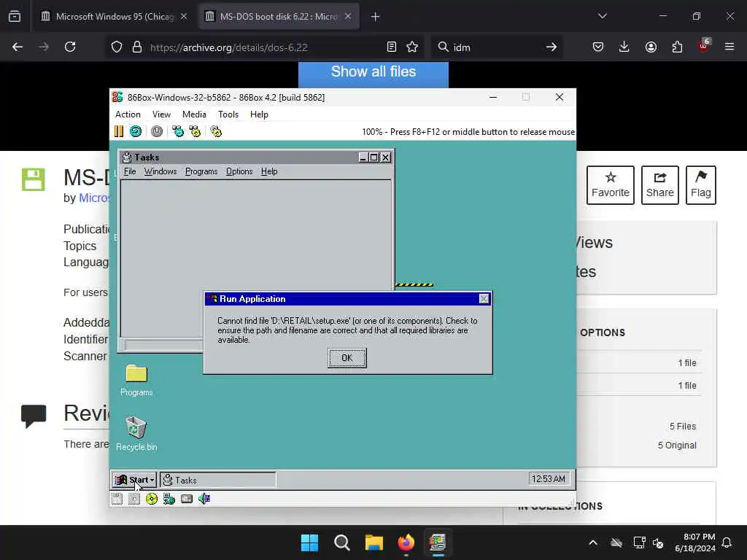Open Windows Start button on host taskbar
Viewport: 747px width, 560px height.
pos(309,542)
